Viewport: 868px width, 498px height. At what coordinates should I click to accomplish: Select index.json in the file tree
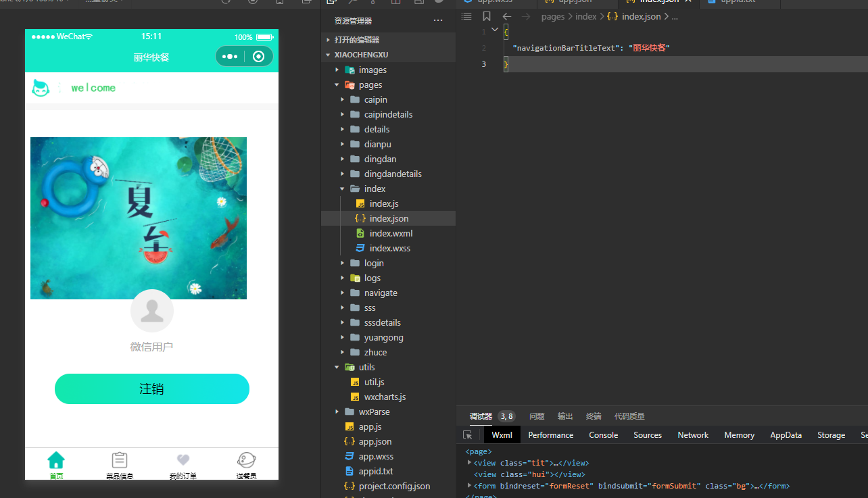coord(388,218)
